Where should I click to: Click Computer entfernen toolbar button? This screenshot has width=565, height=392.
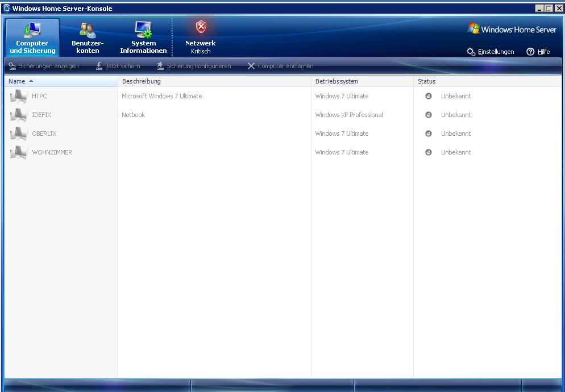click(x=280, y=66)
